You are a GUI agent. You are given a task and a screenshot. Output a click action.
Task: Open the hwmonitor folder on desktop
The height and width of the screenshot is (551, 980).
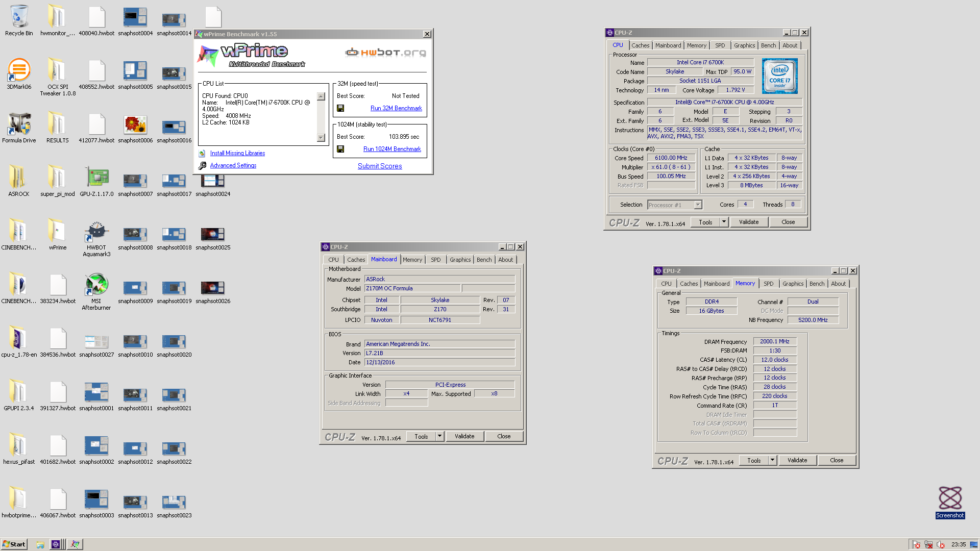[58, 20]
